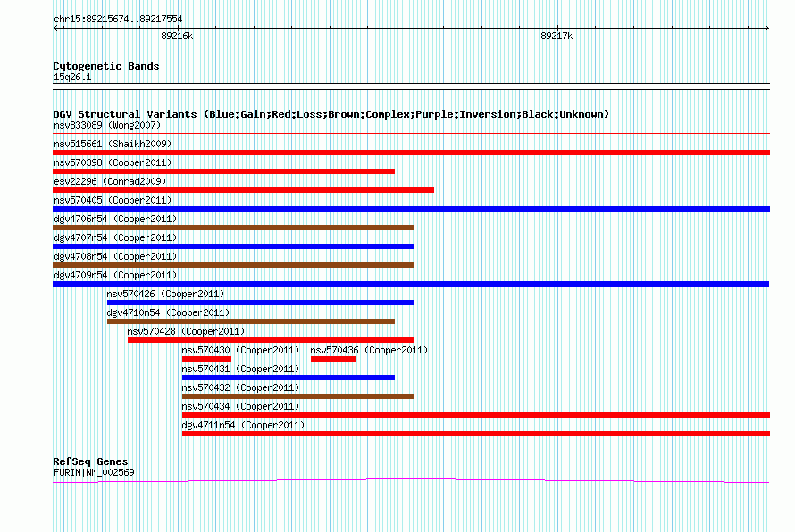The height and width of the screenshot is (532, 795).
Task: Click the left arrow end of the ruler
Action: [x=56, y=28]
